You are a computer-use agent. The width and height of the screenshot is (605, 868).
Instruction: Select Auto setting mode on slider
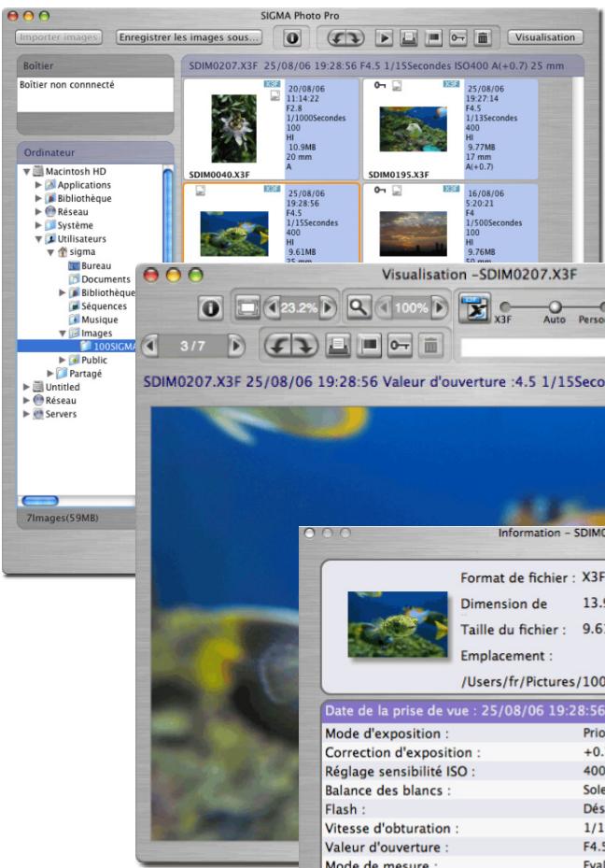tap(555, 306)
